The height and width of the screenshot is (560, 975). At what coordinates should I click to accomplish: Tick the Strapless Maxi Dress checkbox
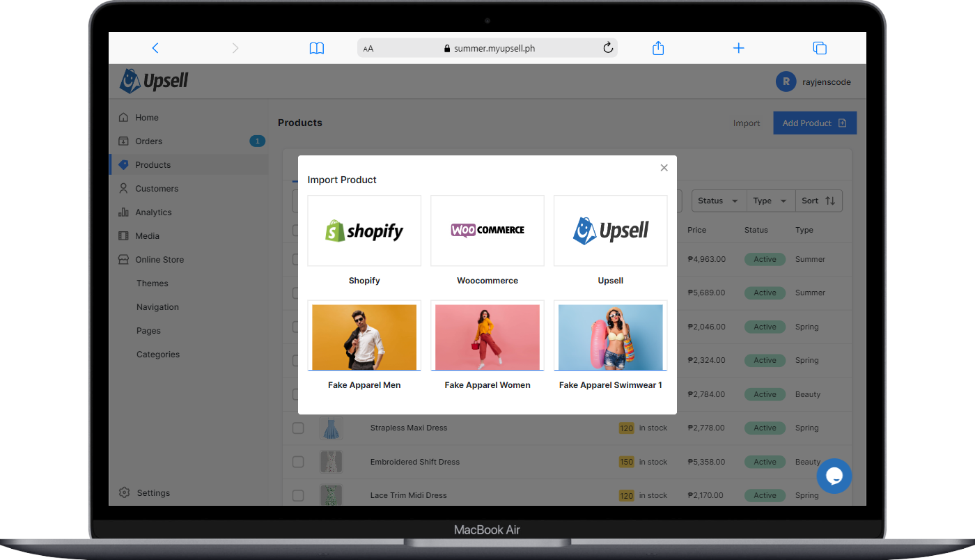coord(298,428)
